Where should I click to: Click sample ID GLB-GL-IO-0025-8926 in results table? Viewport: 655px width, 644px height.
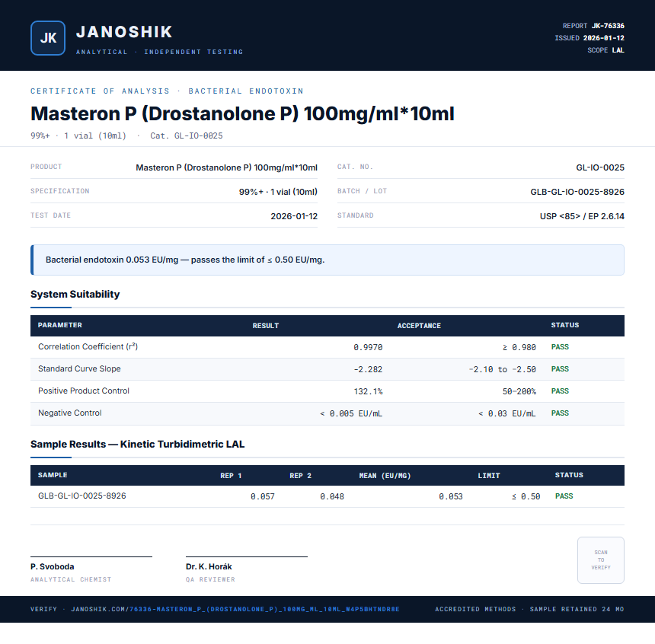pyautogui.click(x=82, y=496)
